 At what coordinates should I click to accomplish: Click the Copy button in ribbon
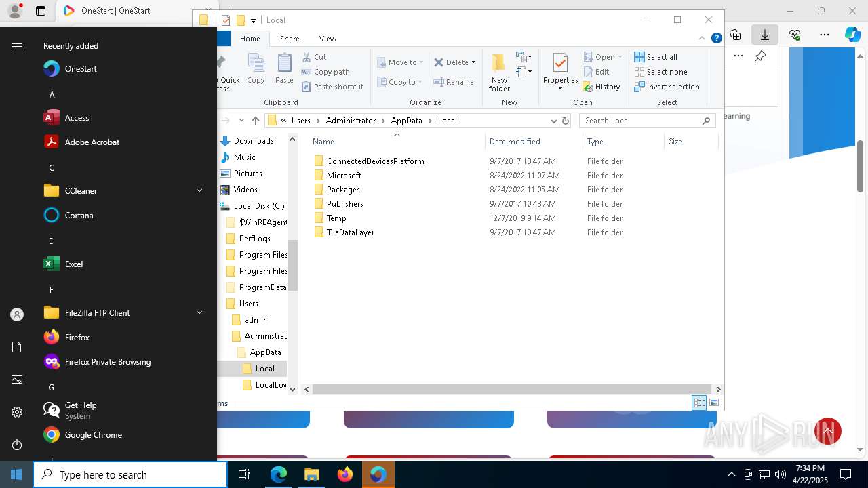pyautogui.click(x=256, y=69)
